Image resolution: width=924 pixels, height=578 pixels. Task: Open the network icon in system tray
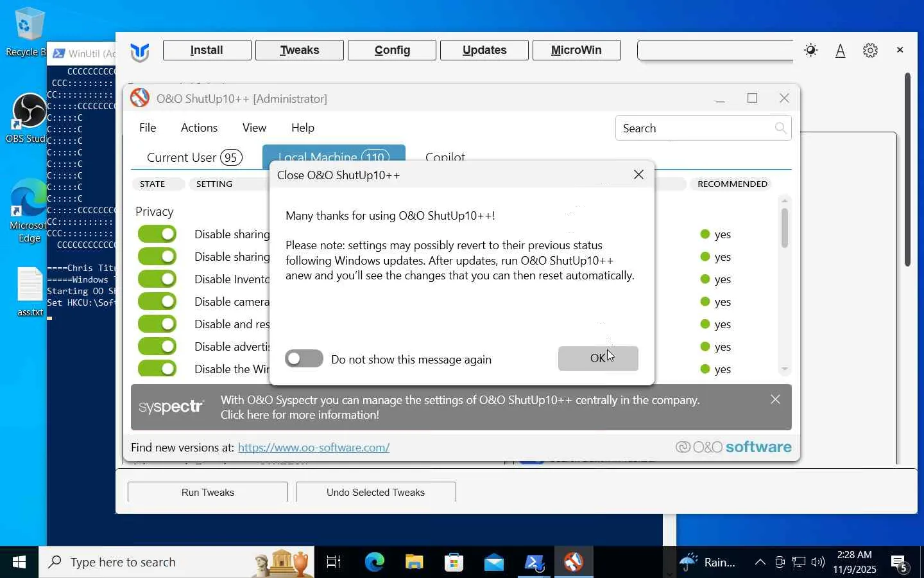pyautogui.click(x=799, y=563)
